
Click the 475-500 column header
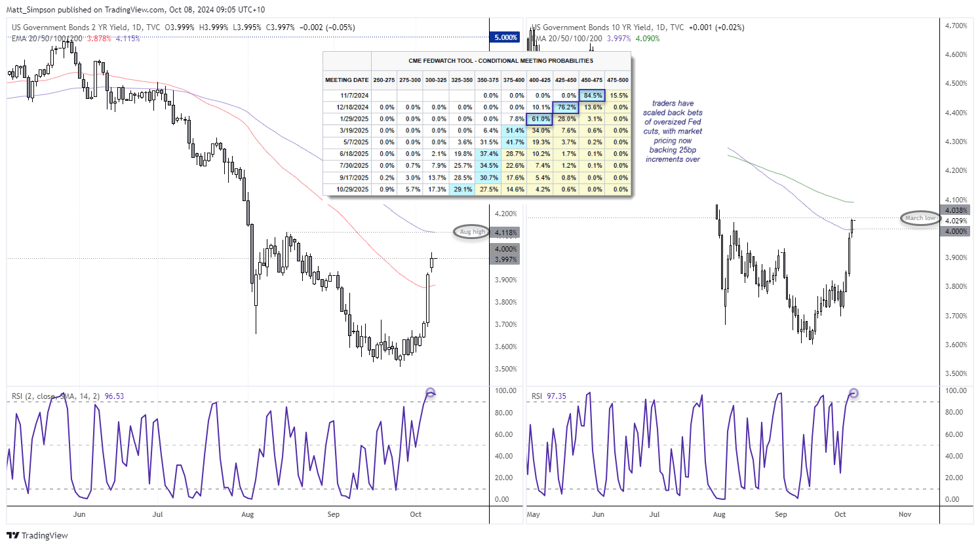[617, 80]
